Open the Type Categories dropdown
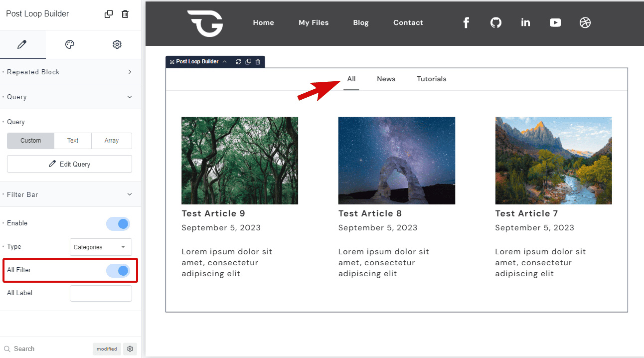644x358 pixels. tap(101, 247)
